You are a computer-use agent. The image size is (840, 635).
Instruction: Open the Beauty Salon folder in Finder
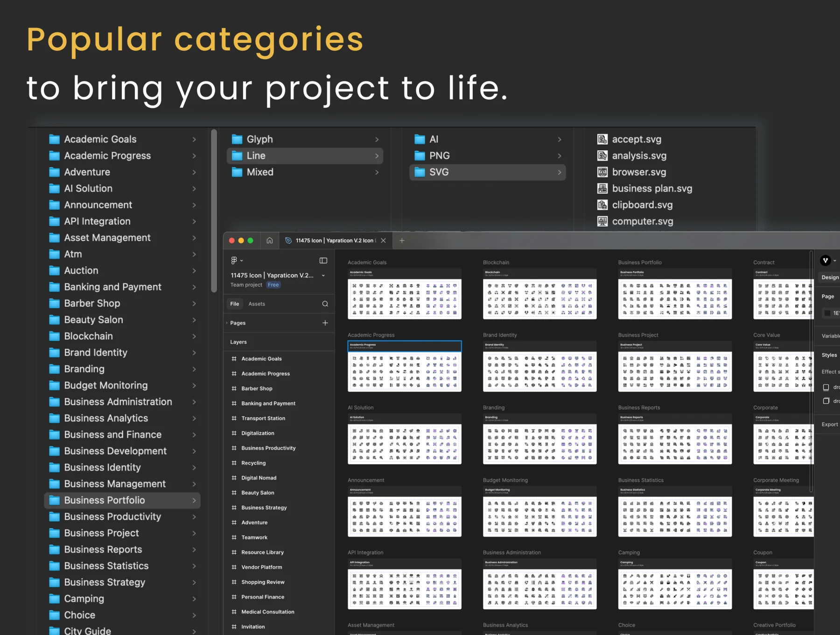click(122, 319)
